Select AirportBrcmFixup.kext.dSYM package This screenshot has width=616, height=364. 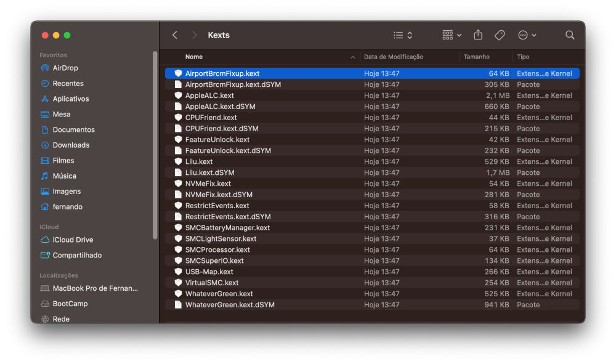(x=372, y=84)
